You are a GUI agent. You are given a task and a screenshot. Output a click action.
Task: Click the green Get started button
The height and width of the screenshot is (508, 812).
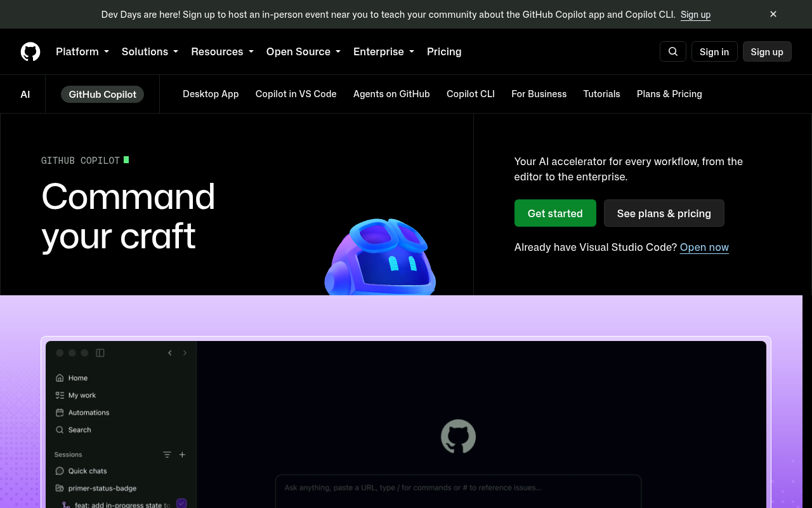555,213
